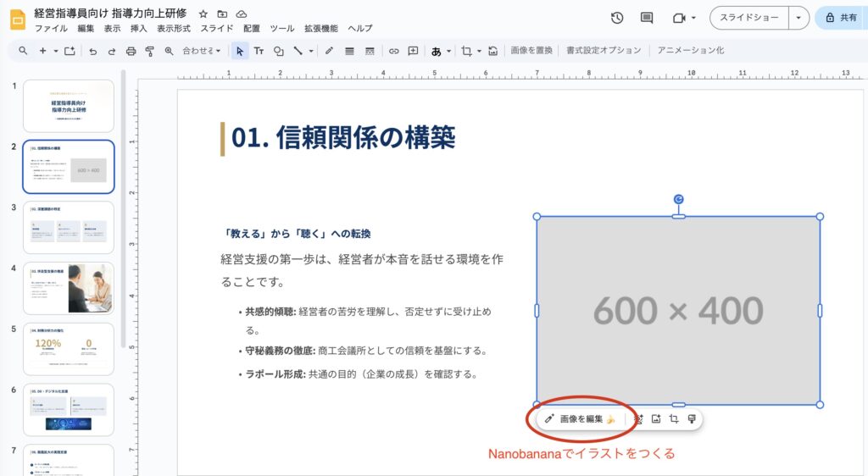Click the print icon
The width and height of the screenshot is (868, 476).
coord(131,51)
